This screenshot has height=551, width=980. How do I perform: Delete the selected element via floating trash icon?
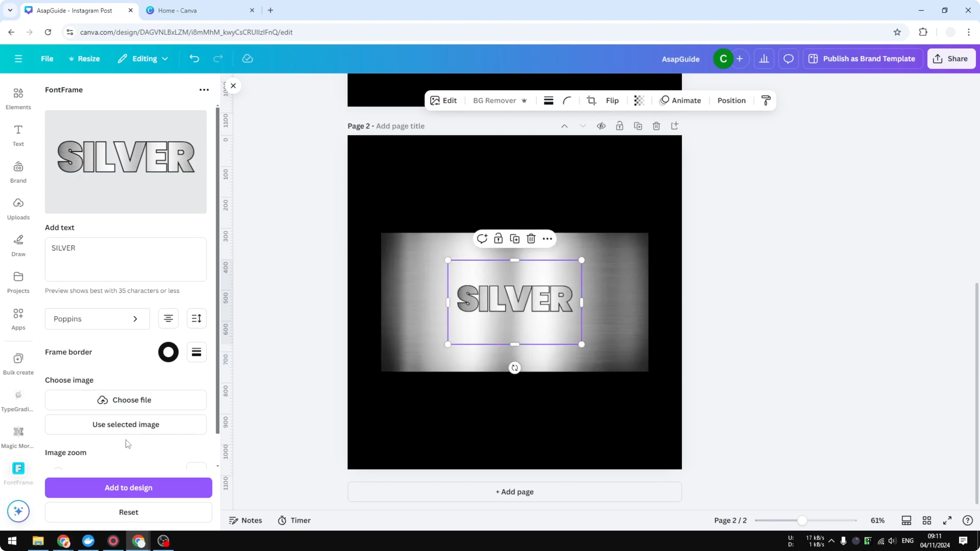(531, 239)
